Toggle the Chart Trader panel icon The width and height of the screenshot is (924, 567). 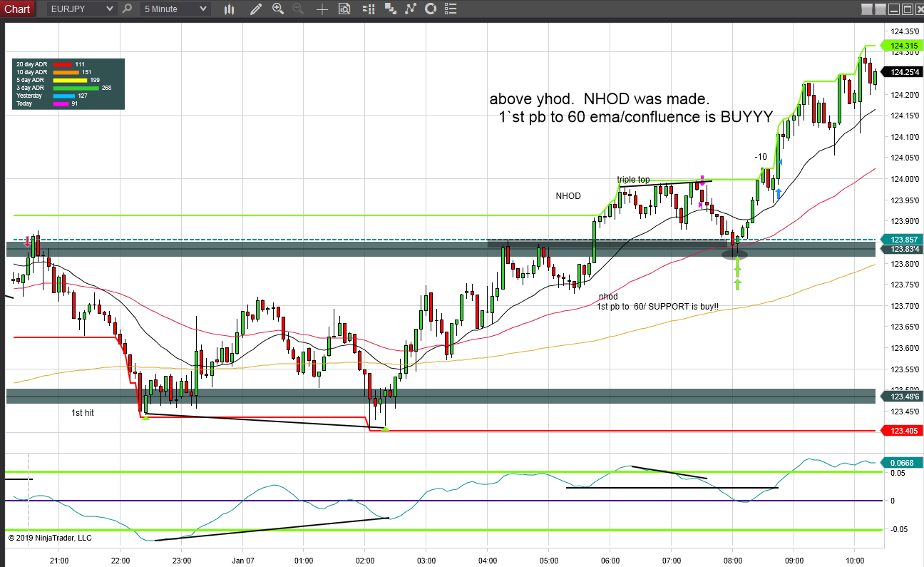(369, 9)
